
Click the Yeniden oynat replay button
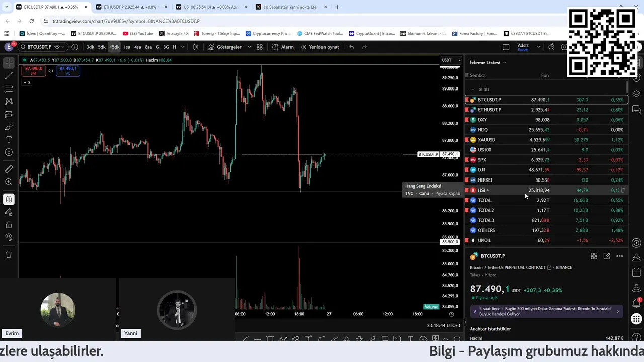point(319,47)
